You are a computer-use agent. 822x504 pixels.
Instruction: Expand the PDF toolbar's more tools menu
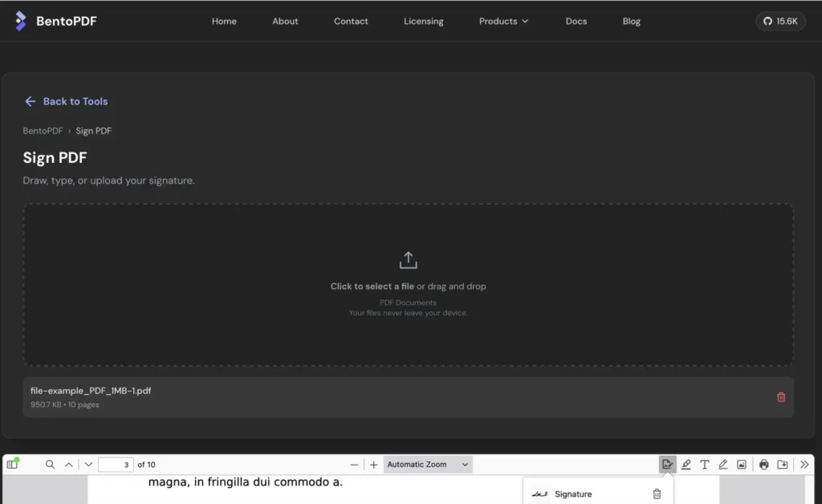[804, 464]
